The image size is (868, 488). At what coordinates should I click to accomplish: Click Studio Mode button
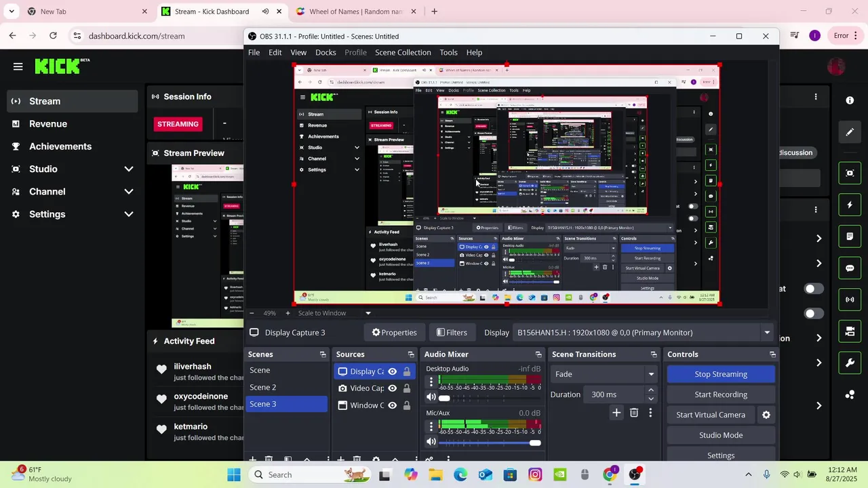pos(721,435)
